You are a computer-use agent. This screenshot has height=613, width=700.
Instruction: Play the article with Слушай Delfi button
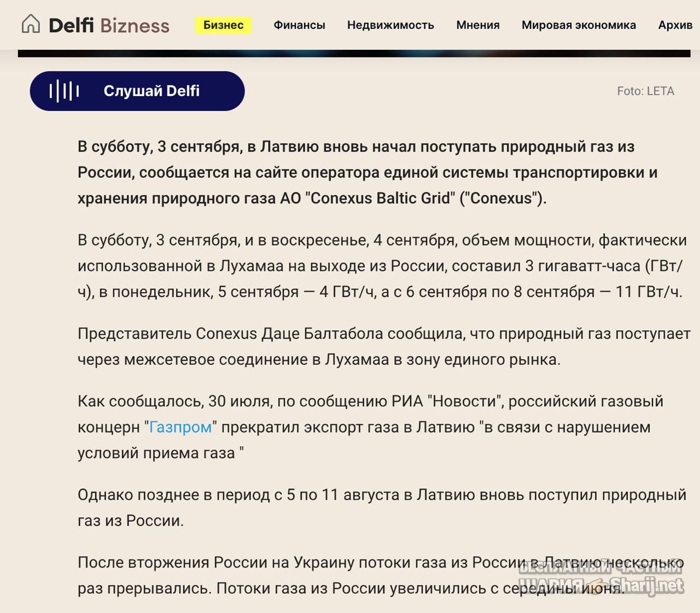point(137,91)
